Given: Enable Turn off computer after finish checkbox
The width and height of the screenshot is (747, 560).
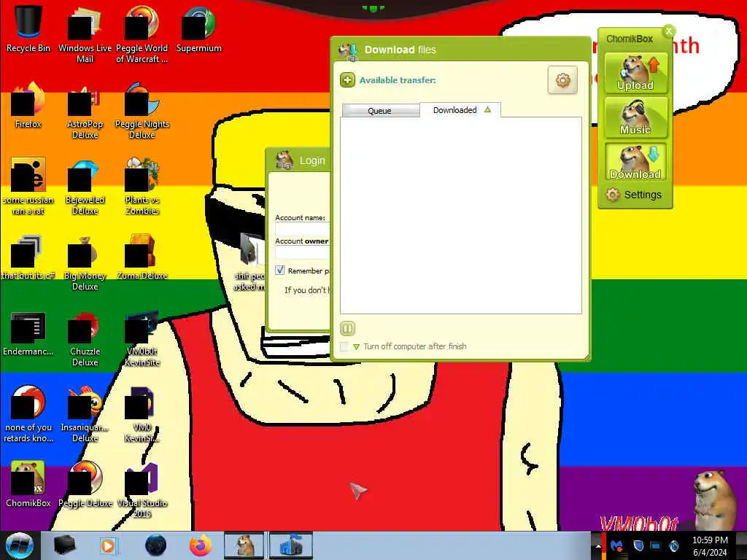Looking at the screenshot, I should pyautogui.click(x=344, y=346).
